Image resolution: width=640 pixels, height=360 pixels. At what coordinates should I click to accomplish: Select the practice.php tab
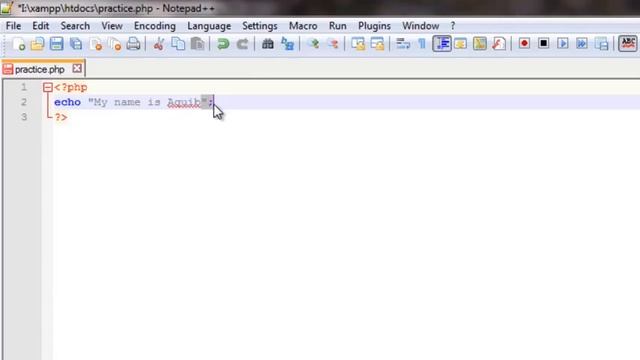tap(40, 69)
